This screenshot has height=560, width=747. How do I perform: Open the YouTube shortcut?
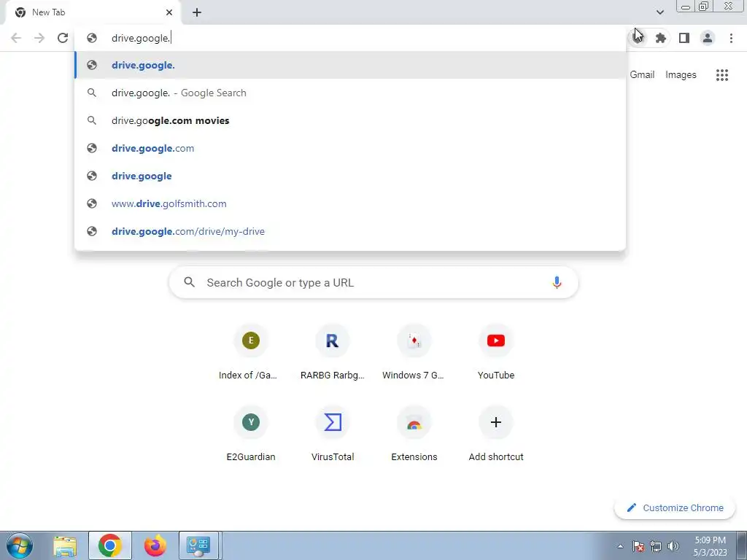tap(496, 352)
